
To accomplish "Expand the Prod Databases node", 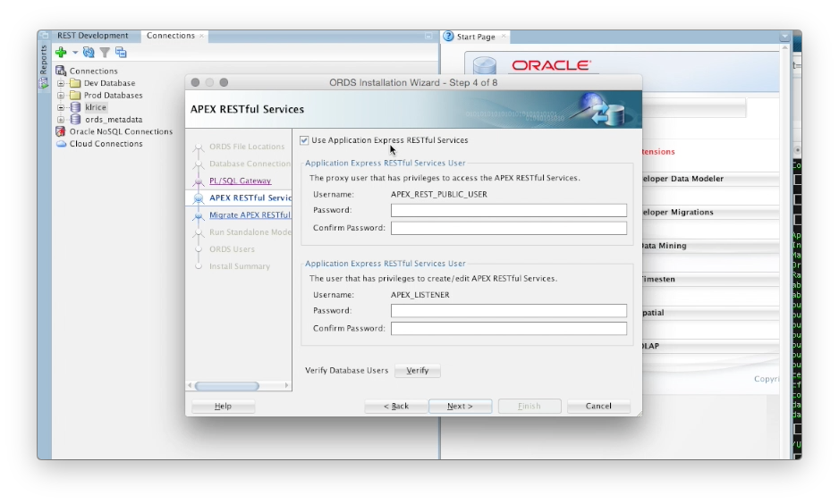I will click(x=61, y=95).
